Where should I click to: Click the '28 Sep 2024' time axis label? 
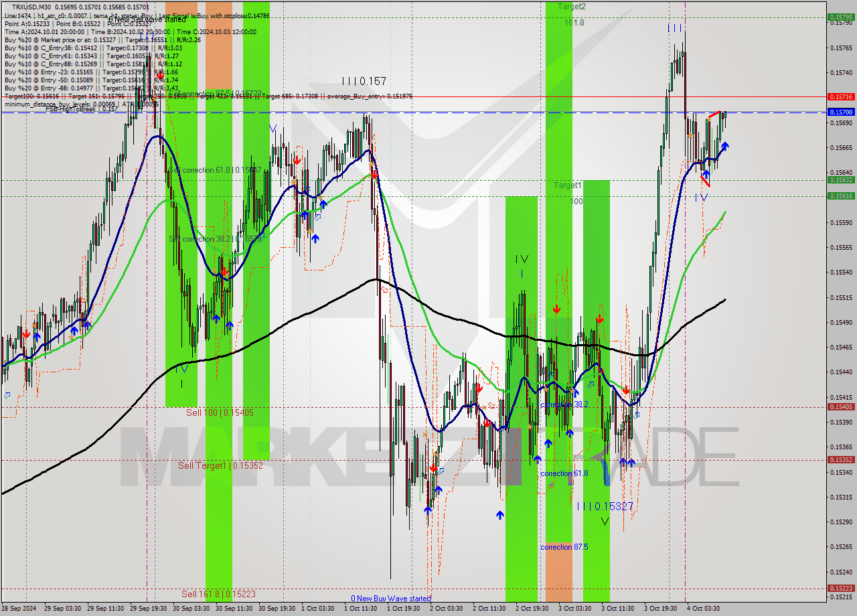[19, 609]
